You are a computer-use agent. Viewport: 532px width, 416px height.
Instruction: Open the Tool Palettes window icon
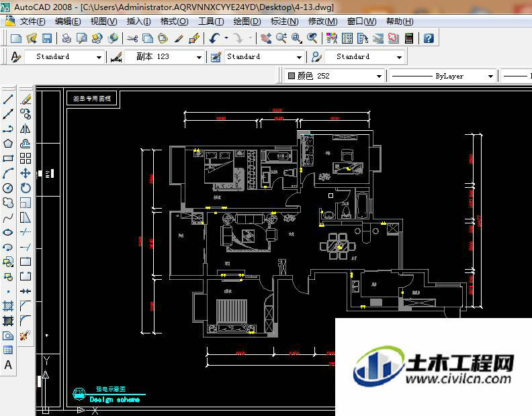pyautogui.click(x=363, y=38)
